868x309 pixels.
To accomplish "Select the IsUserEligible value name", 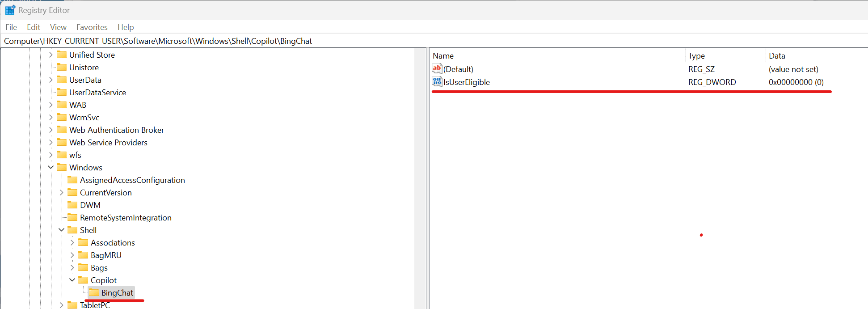I will tap(467, 82).
